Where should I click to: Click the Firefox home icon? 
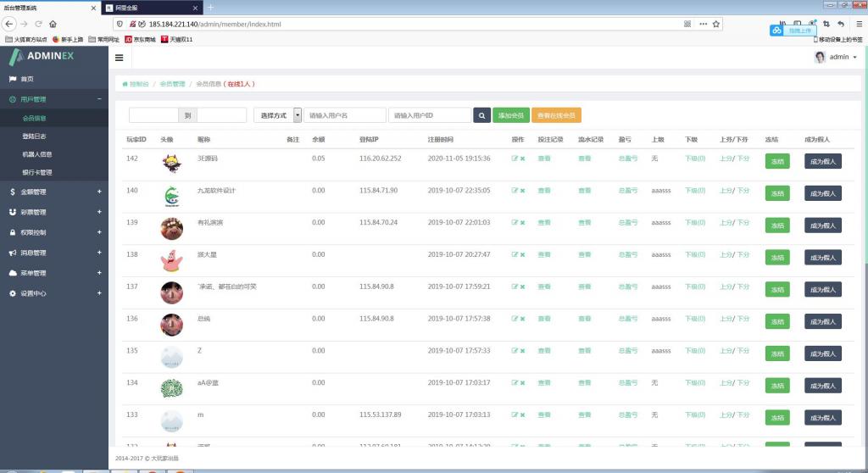(x=53, y=24)
